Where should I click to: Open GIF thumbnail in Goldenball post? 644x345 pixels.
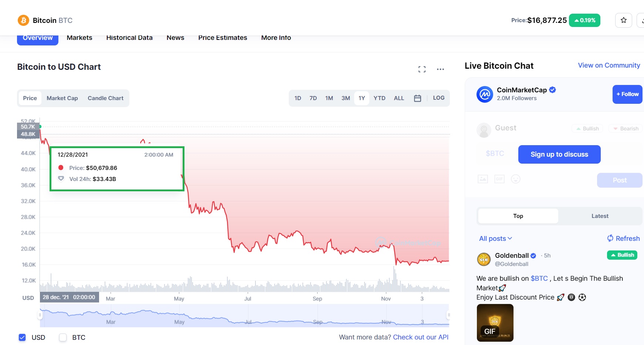495,323
